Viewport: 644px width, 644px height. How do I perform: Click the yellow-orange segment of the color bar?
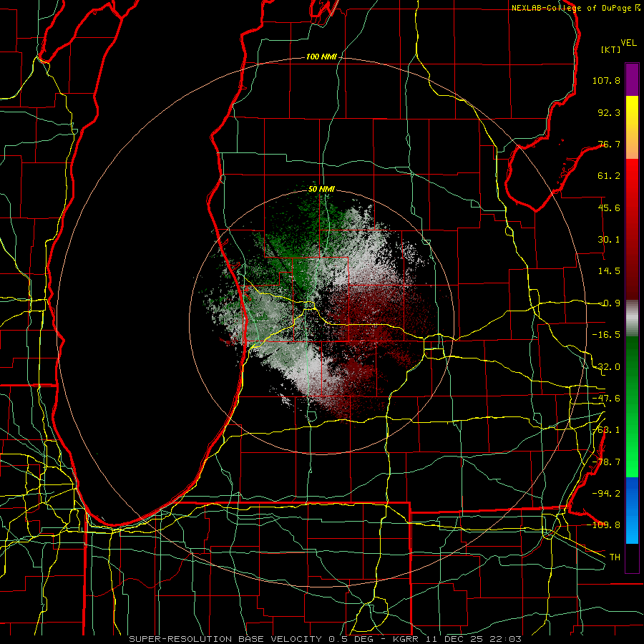632,127
